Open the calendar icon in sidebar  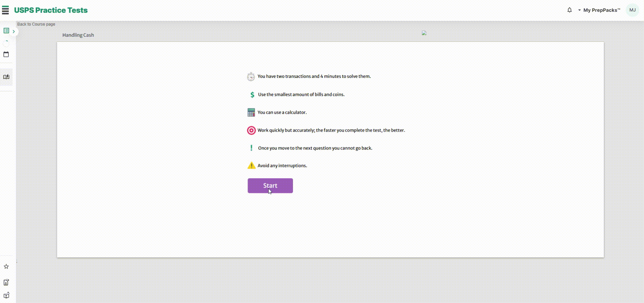[x=6, y=54]
